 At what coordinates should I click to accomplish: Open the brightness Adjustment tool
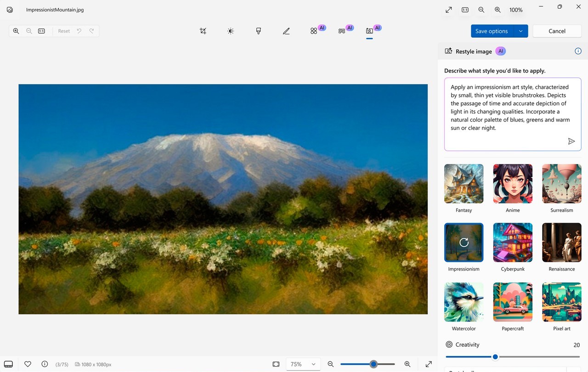(231, 31)
